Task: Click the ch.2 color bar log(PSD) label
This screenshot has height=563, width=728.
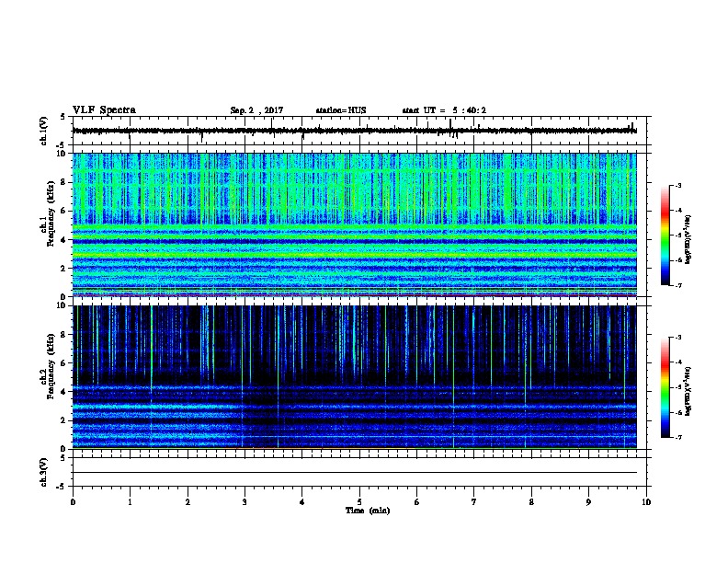Action: point(688,391)
